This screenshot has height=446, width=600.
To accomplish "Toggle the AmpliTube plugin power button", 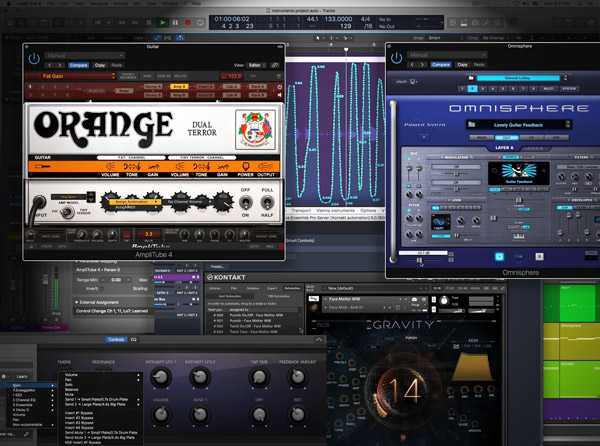I will pos(34,59).
